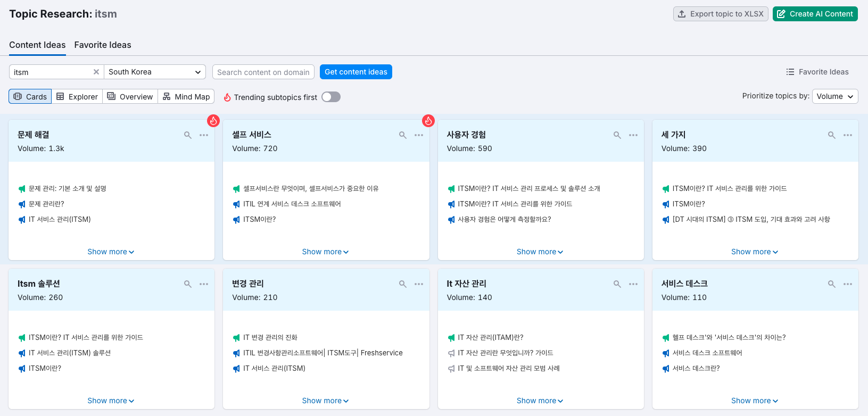The width and height of the screenshot is (868, 416).
Task: Open the three-dot menu on 셀프 서비스 card
Action: click(x=419, y=135)
